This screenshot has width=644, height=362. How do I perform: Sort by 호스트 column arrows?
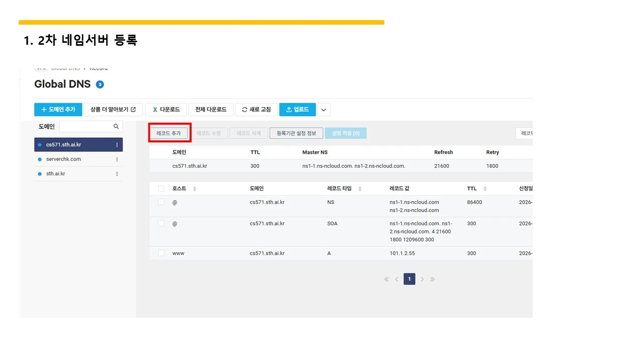pyautogui.click(x=195, y=189)
